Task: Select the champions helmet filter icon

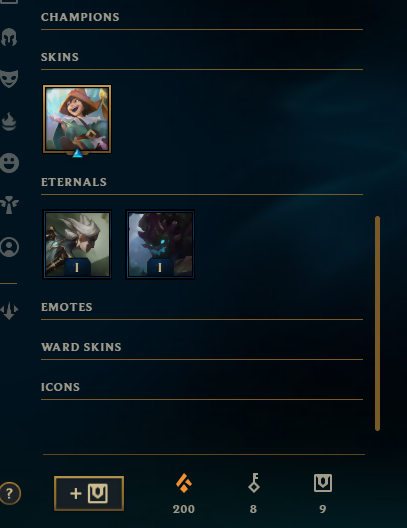Action: pos(9,37)
